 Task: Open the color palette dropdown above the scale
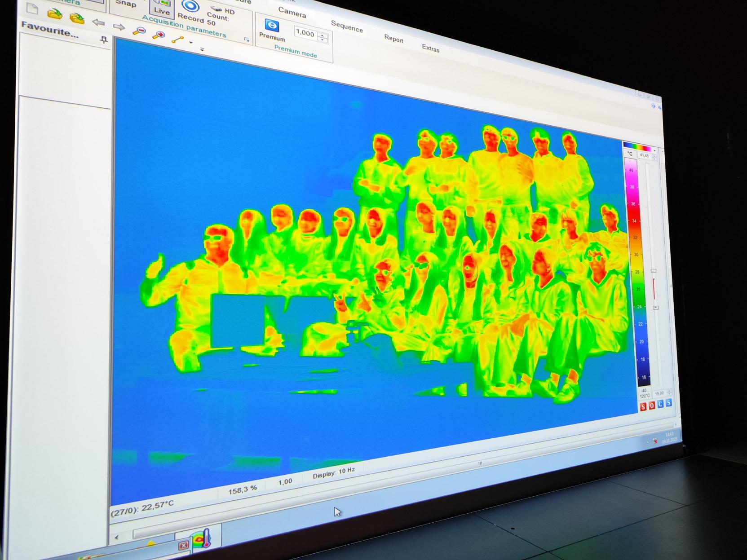[654, 150]
